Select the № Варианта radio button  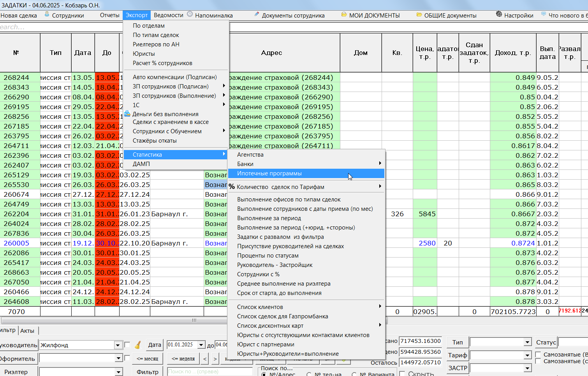354,374
